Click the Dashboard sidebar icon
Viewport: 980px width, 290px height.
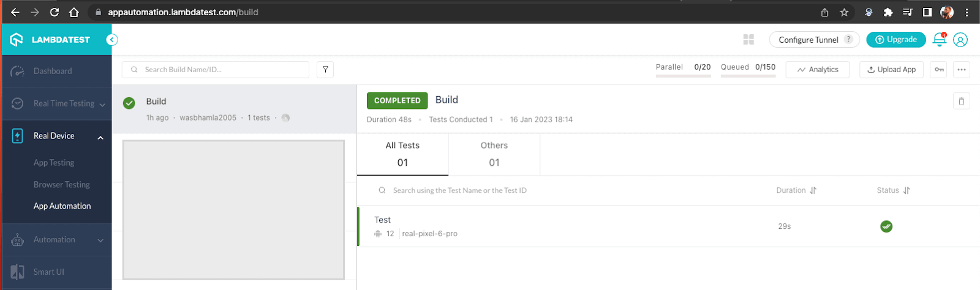tap(18, 71)
